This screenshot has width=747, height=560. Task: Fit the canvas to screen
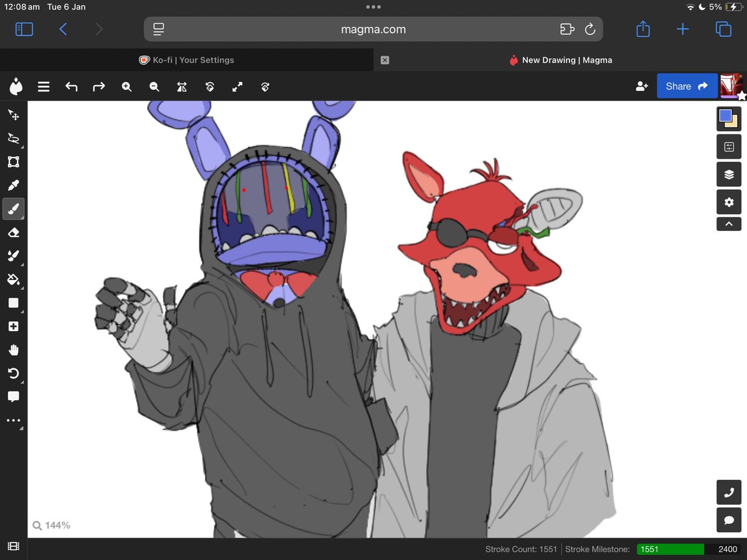(x=237, y=86)
